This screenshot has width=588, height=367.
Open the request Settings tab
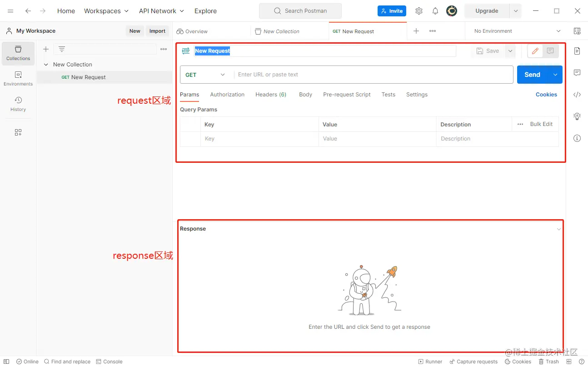pos(417,95)
